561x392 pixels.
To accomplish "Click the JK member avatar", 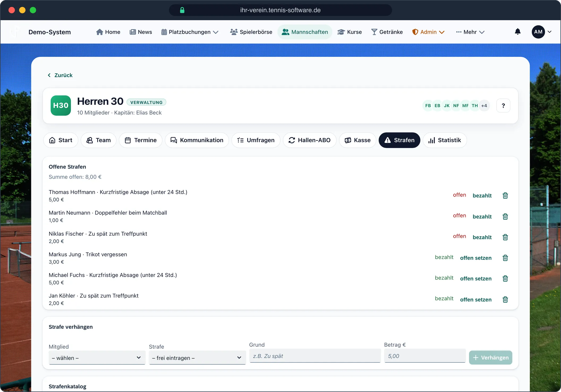I will click(447, 106).
